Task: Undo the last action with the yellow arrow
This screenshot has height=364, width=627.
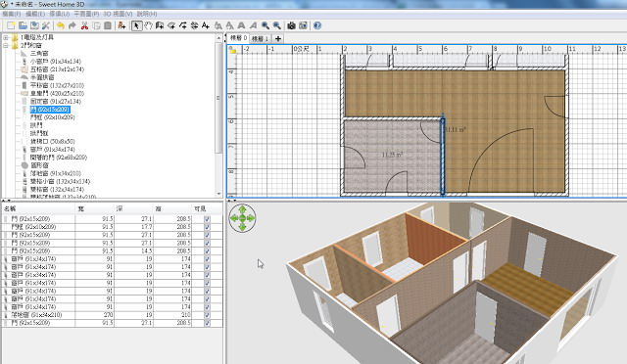Action: pos(61,25)
